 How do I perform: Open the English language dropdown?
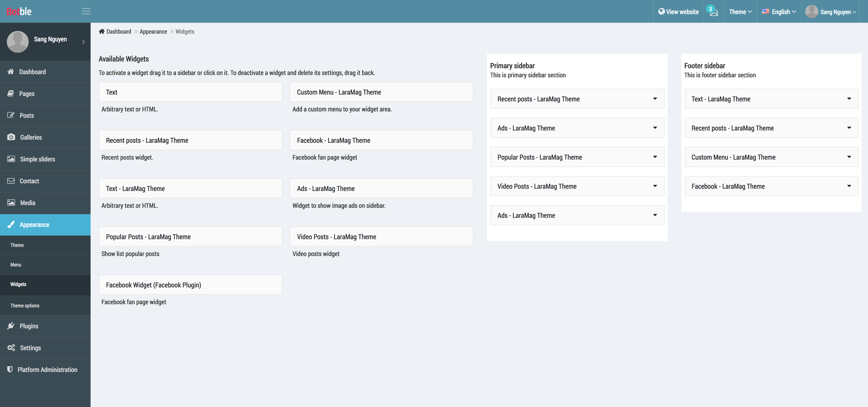click(x=779, y=12)
